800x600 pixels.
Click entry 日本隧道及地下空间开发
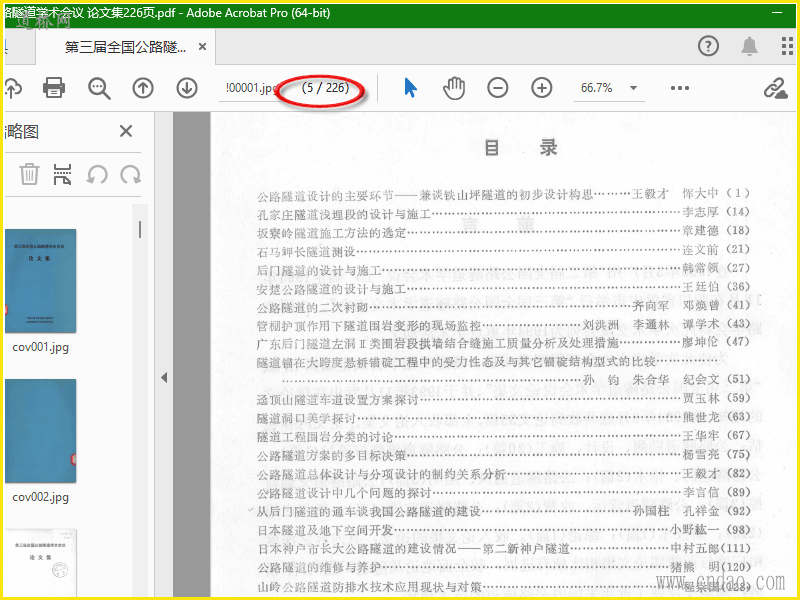coord(324,531)
